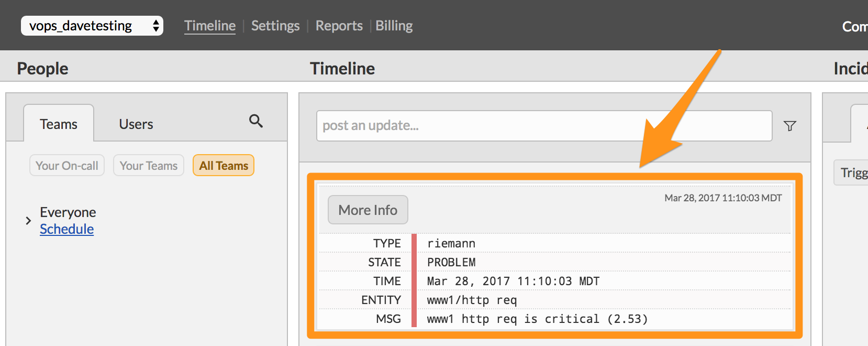Open the vops_davetesting selector arrows
Screen dimensions: 868x346
click(x=156, y=25)
